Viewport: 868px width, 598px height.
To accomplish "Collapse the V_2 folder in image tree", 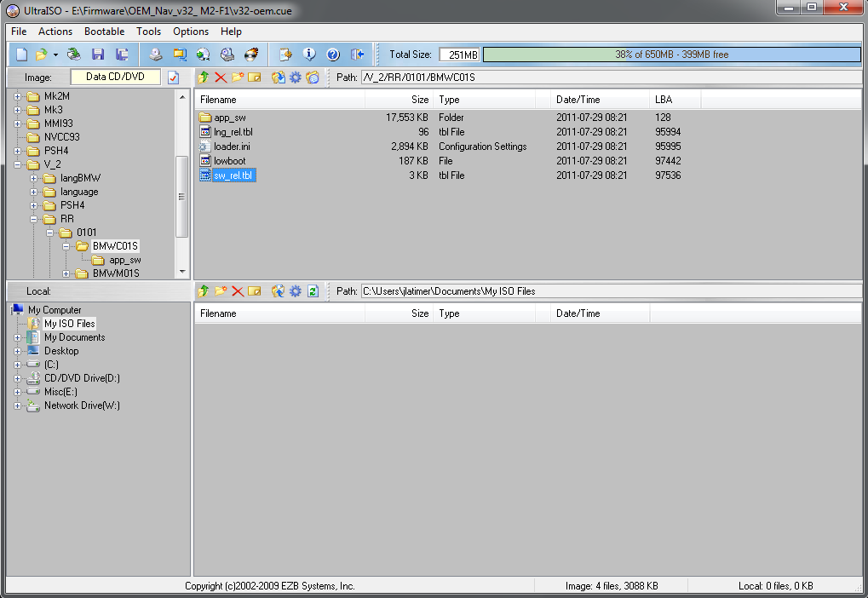I will (x=18, y=164).
